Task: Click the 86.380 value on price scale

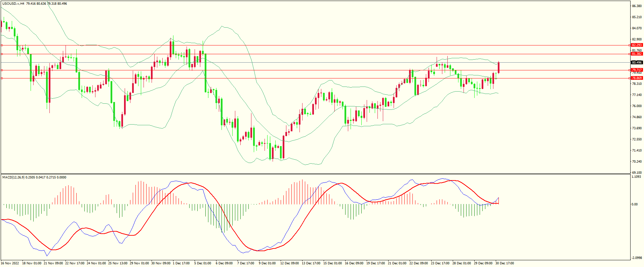Action: (637, 6)
